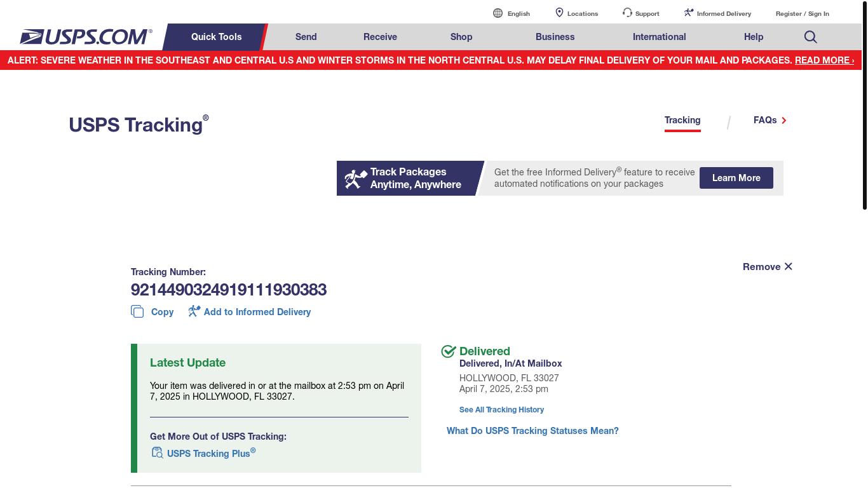
Task: Open Informed Delivery top link
Action: (724, 13)
